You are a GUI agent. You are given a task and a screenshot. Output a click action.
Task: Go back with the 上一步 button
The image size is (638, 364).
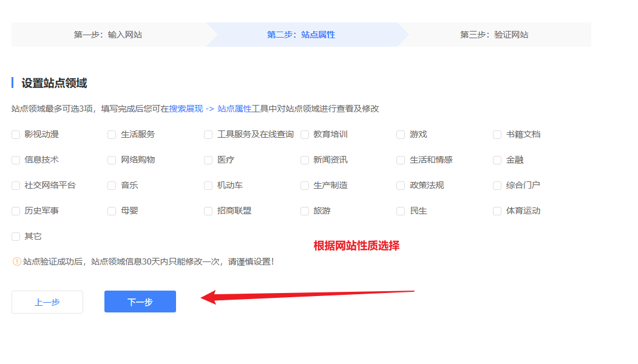47,302
